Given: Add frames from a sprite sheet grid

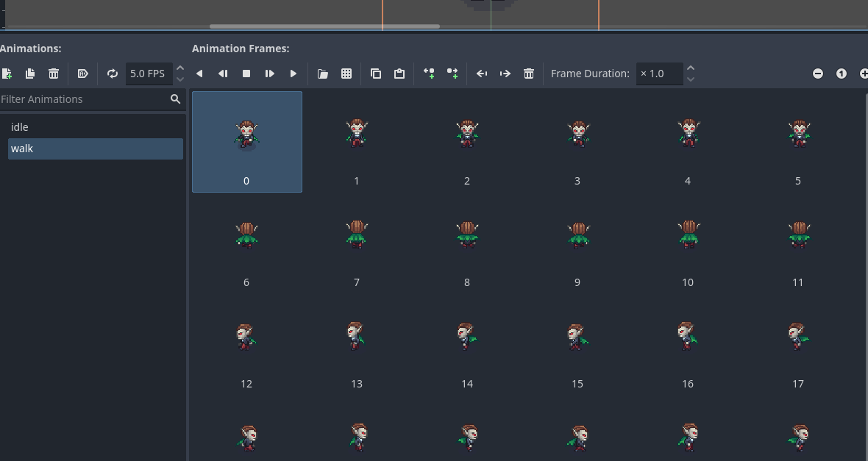Looking at the screenshot, I should point(346,74).
